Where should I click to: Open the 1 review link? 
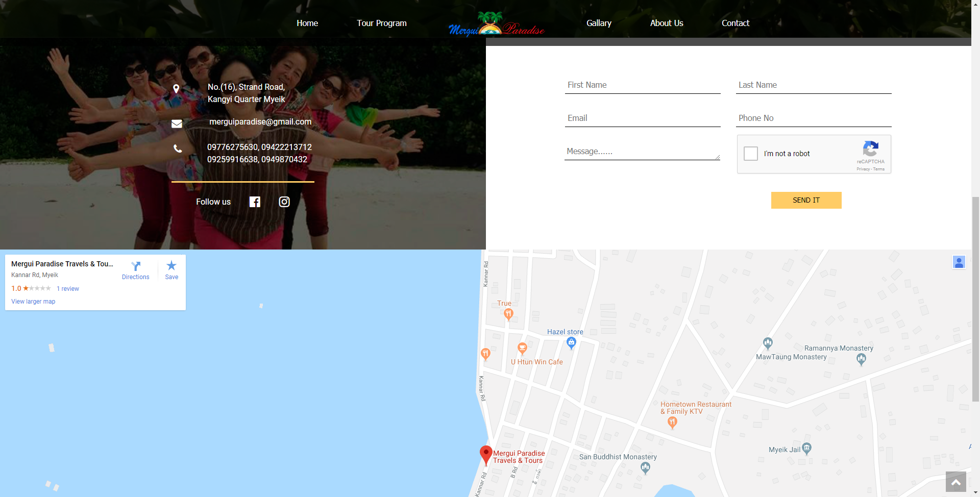tap(67, 288)
